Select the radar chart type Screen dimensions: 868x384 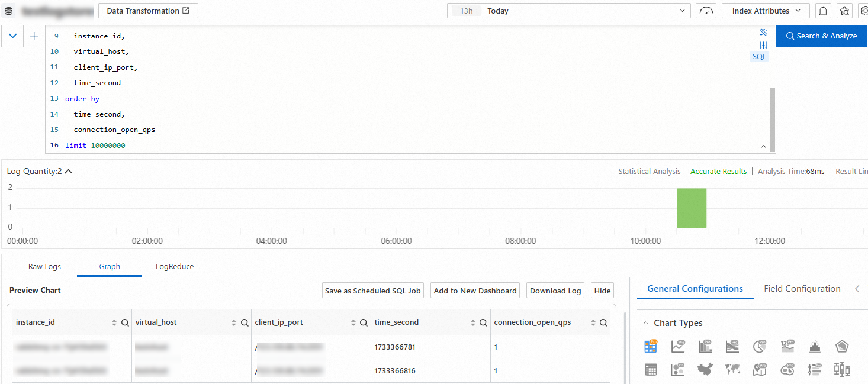pos(841,347)
